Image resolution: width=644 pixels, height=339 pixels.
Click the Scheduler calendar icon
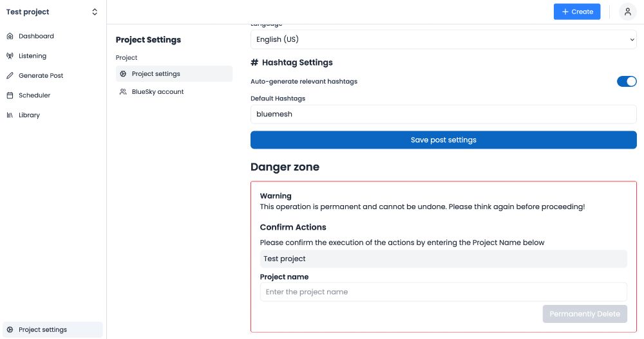[10, 95]
